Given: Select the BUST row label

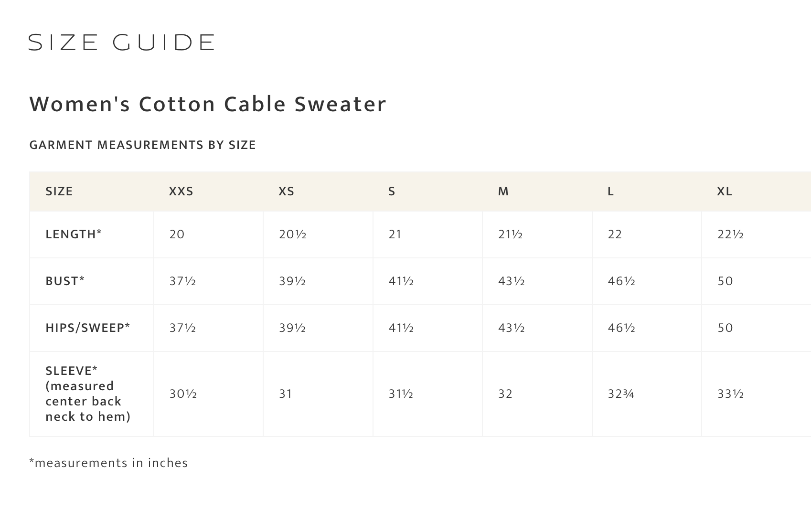Looking at the screenshot, I should tap(65, 281).
